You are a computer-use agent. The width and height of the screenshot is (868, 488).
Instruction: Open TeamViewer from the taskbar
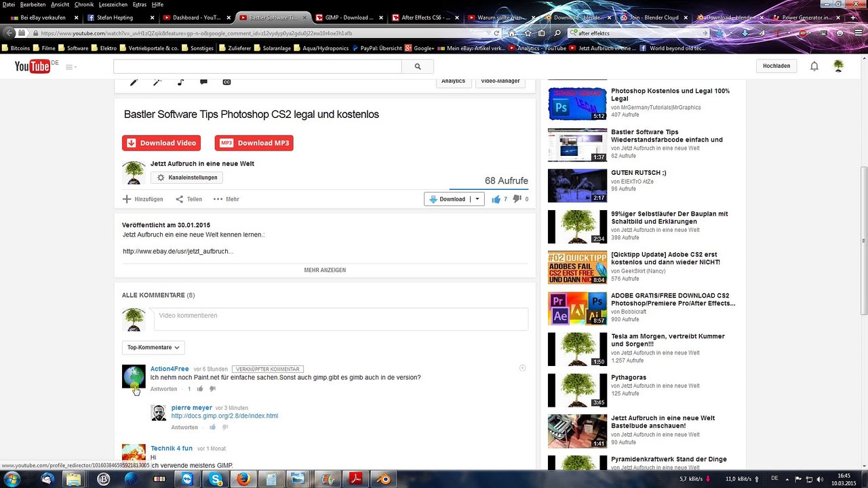point(188,479)
